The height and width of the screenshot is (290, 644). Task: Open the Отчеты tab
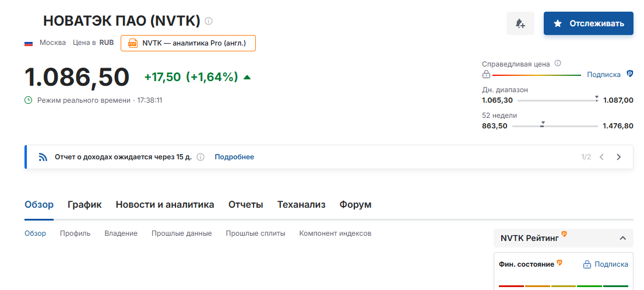[245, 204]
